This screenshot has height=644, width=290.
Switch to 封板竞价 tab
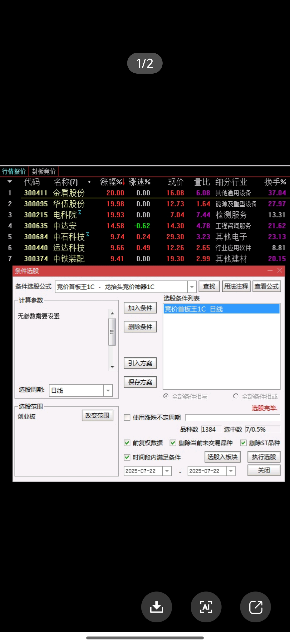[x=43, y=171]
